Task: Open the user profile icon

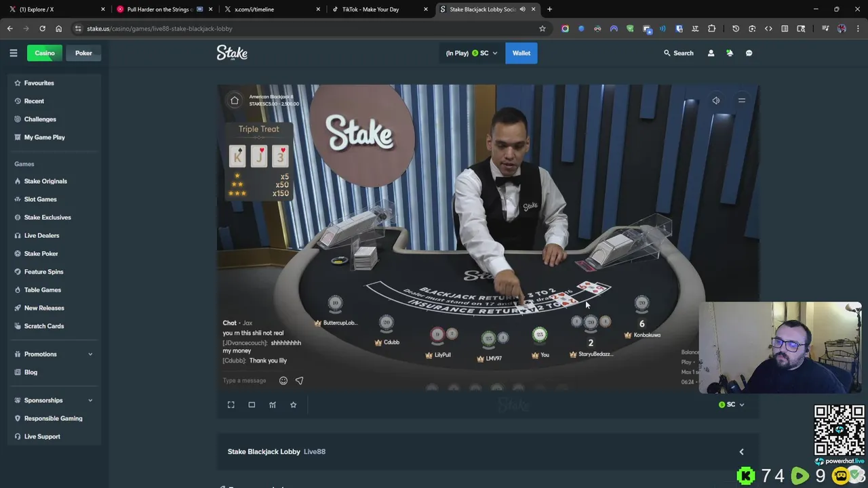Action: (x=711, y=53)
